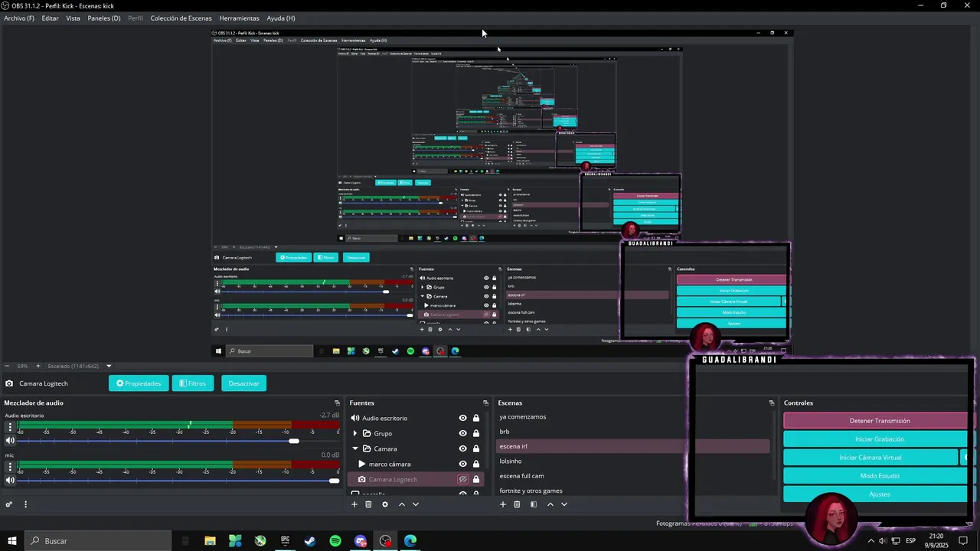Viewport: 980px width, 551px height.
Task: Mute the mic channel speaker icon
Action: tap(10, 481)
